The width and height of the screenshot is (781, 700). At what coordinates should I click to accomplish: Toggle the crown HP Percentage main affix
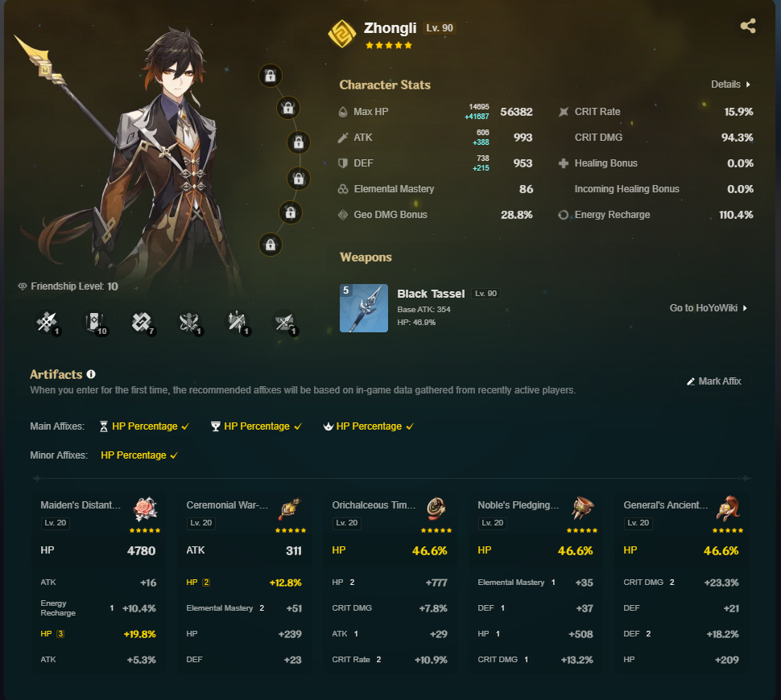[369, 426]
